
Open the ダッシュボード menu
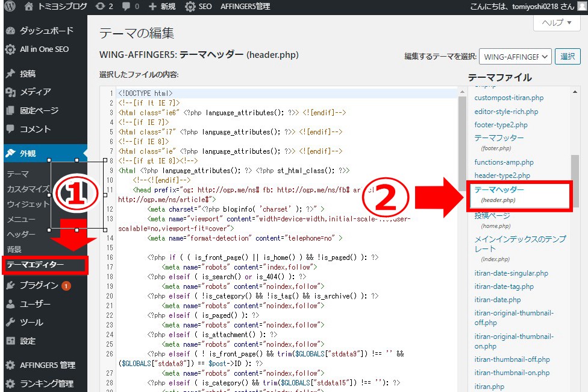tap(46, 31)
